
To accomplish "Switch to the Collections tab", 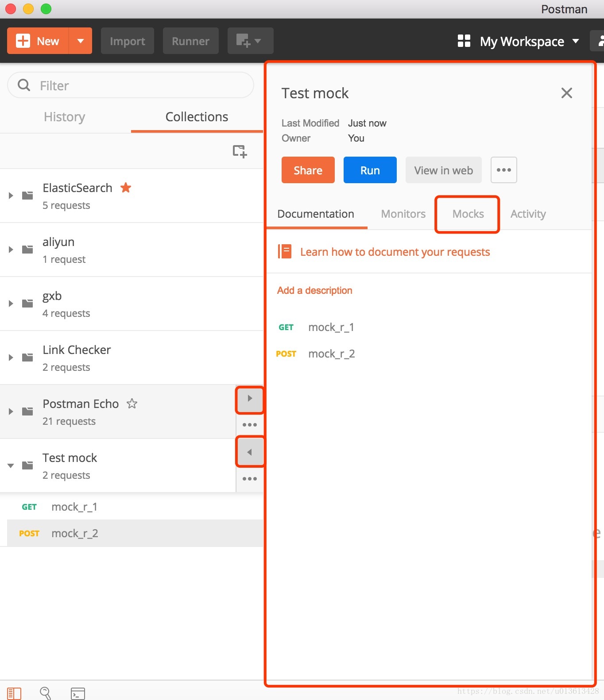I will coord(197,117).
